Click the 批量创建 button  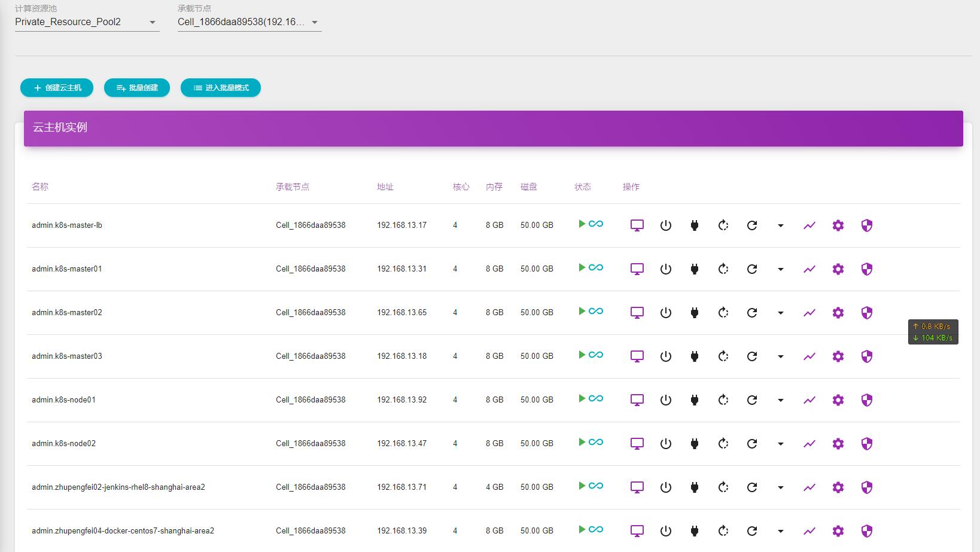coord(137,88)
